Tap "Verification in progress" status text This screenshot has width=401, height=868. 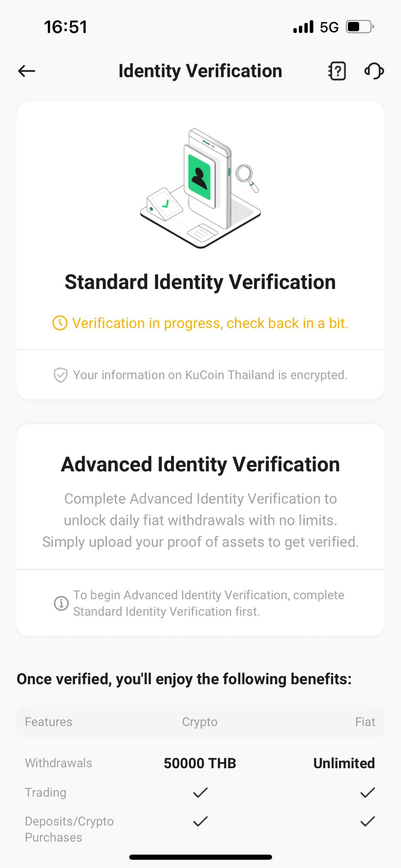pos(210,323)
